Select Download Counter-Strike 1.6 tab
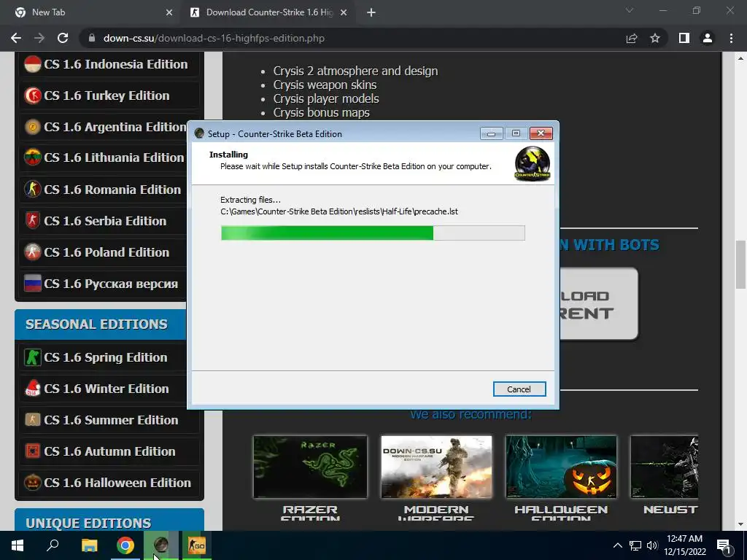This screenshot has width=747, height=560. tap(269, 12)
